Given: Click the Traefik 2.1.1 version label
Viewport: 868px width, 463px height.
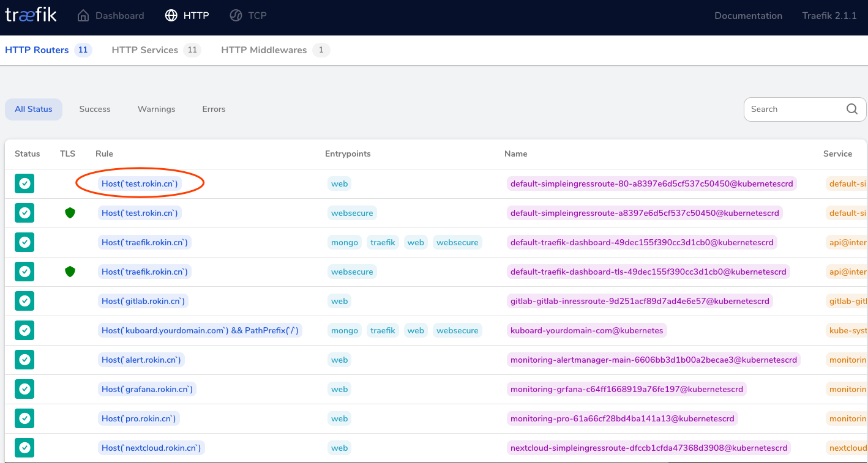Looking at the screenshot, I should pos(829,16).
